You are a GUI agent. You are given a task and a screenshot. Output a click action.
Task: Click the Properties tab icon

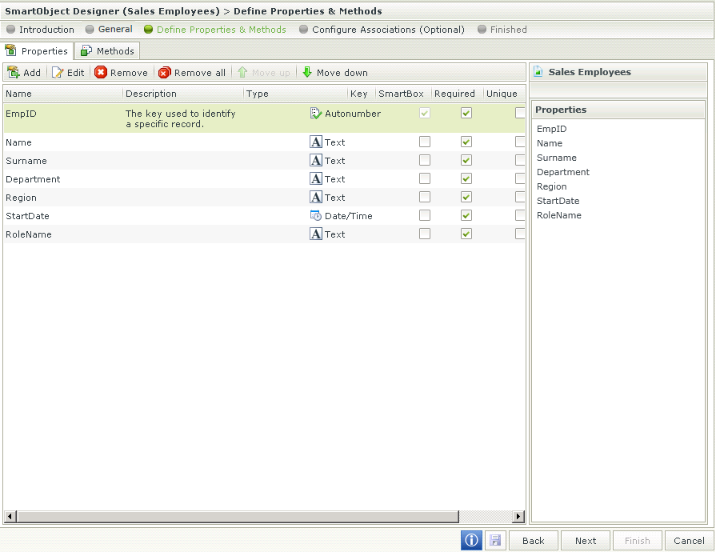(x=11, y=50)
